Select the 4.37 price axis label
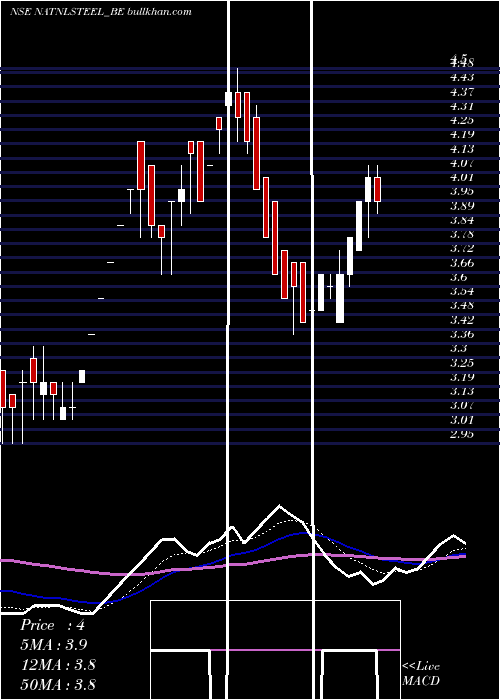The image size is (500, 700). pos(462,92)
